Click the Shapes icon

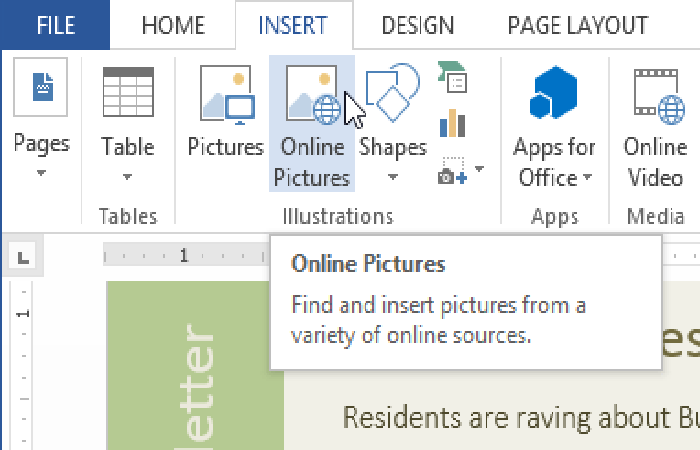click(392, 92)
